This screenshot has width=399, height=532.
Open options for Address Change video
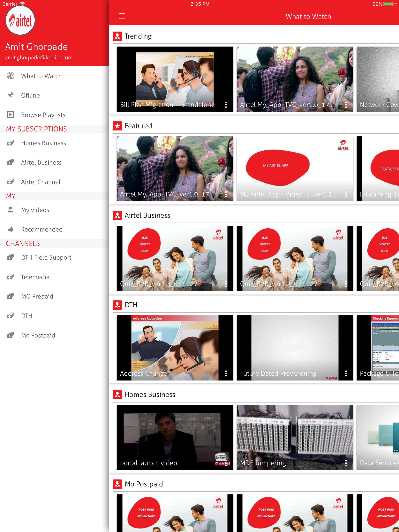pos(226,373)
